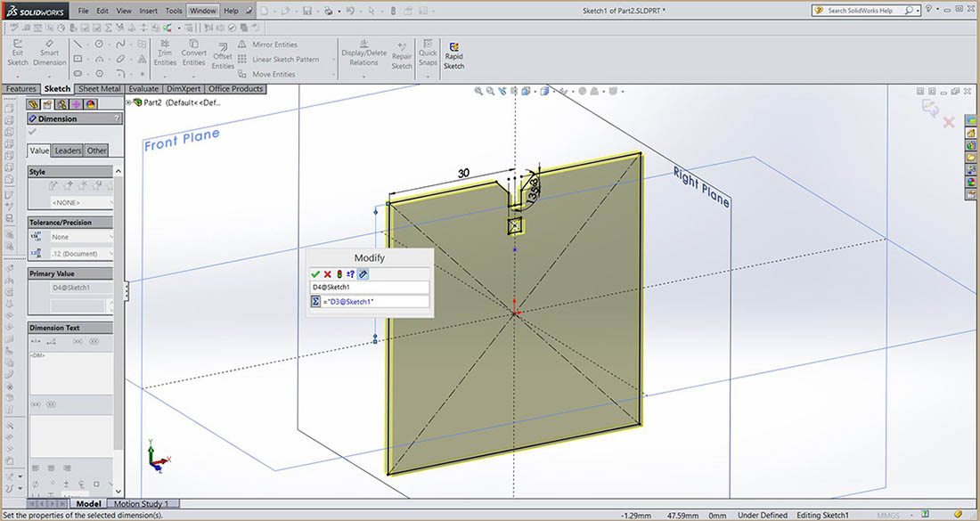The width and height of the screenshot is (980, 521).
Task: Click the Zoom to Fit view icon
Action: coord(478,91)
